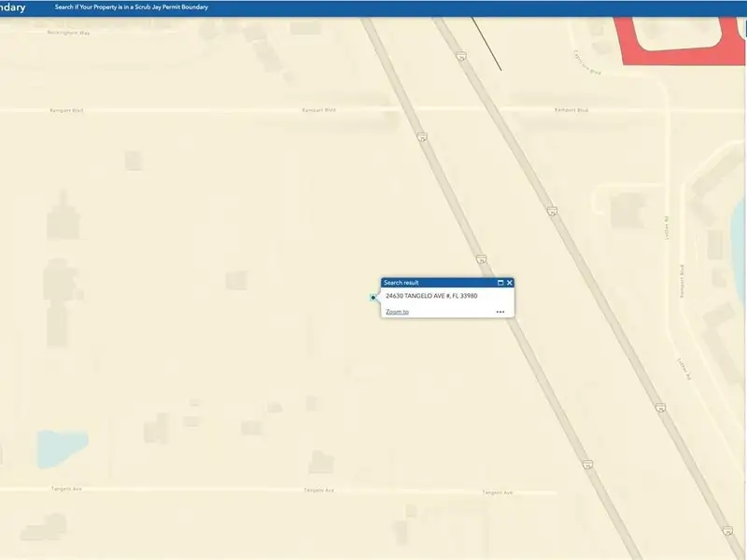Click the Scrub Jay Permit Boundary header subtitle
This screenshot has width=747, height=560.
[x=132, y=7]
